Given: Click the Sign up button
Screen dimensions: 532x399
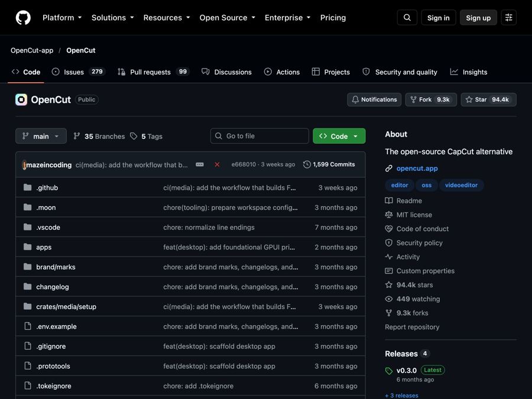Looking at the screenshot, I should 478,18.
